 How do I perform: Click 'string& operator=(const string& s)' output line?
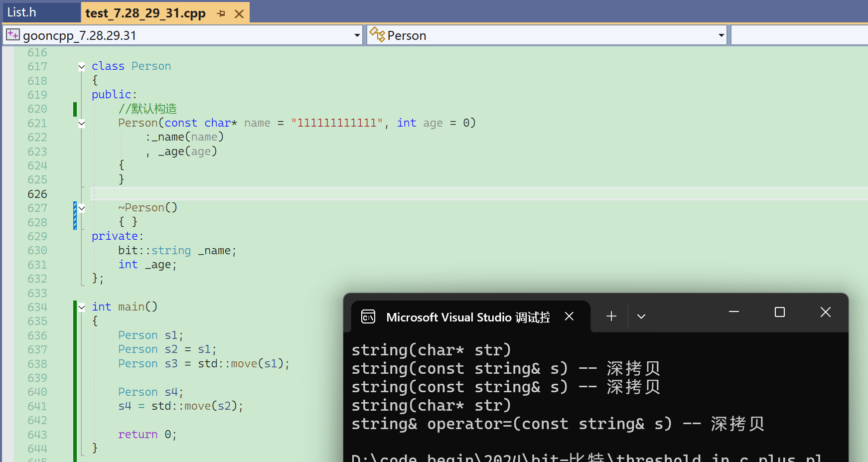(512, 424)
